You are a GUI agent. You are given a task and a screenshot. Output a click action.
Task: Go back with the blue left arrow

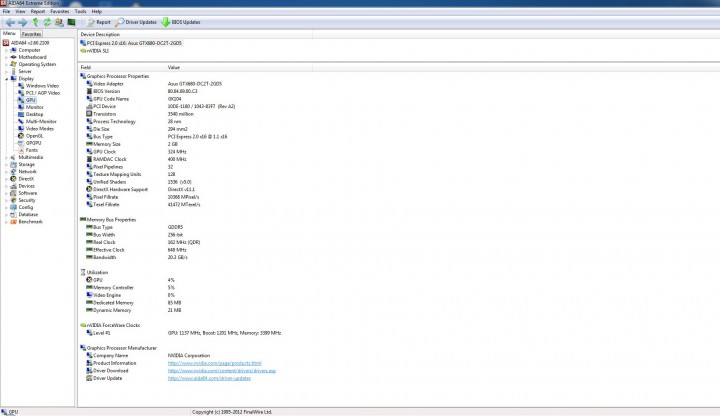pos(10,22)
